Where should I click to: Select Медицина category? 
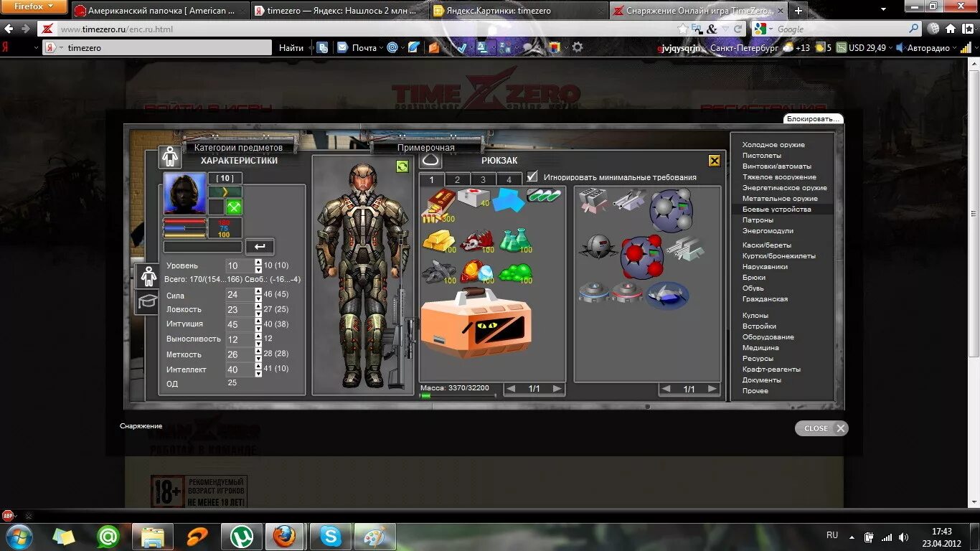coord(760,348)
